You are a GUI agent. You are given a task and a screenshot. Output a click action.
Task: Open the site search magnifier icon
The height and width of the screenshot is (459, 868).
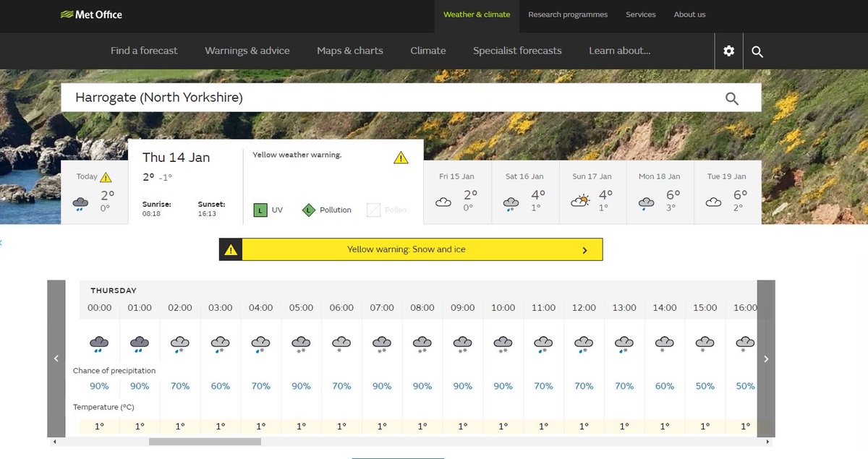(757, 51)
